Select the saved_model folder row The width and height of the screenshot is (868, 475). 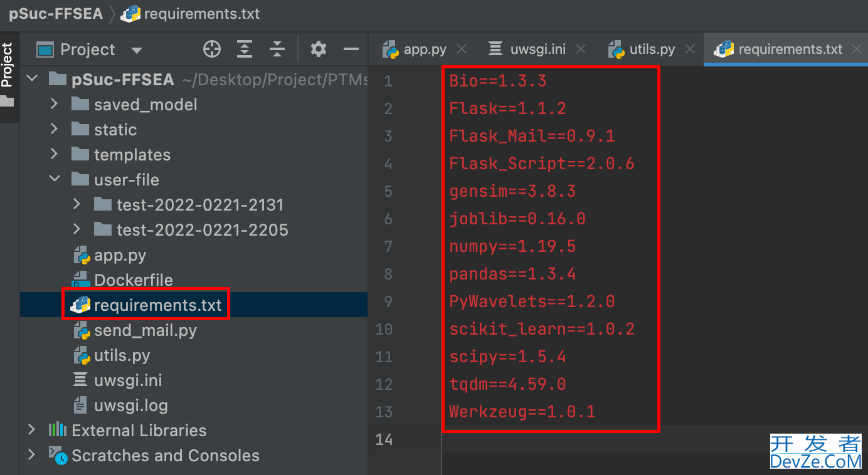tap(194, 104)
